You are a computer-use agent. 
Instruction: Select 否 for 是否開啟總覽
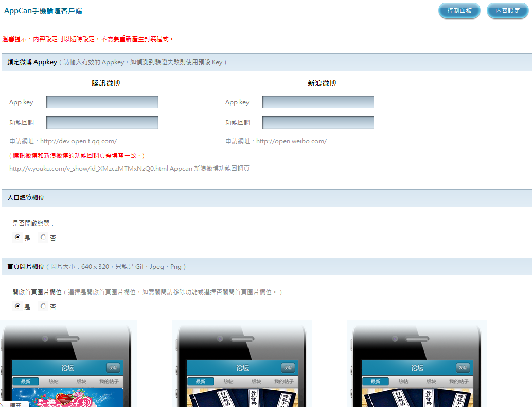43,237
